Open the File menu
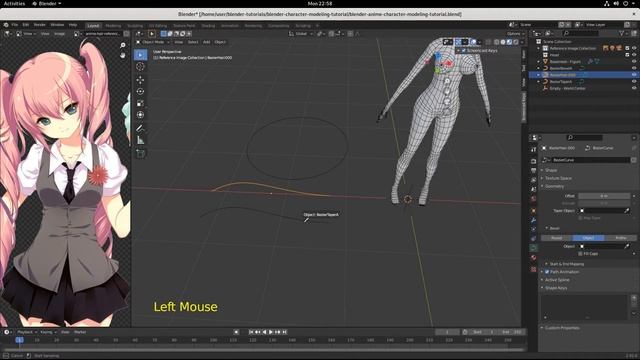Viewport: 640px width, 360px height. click(x=15, y=25)
